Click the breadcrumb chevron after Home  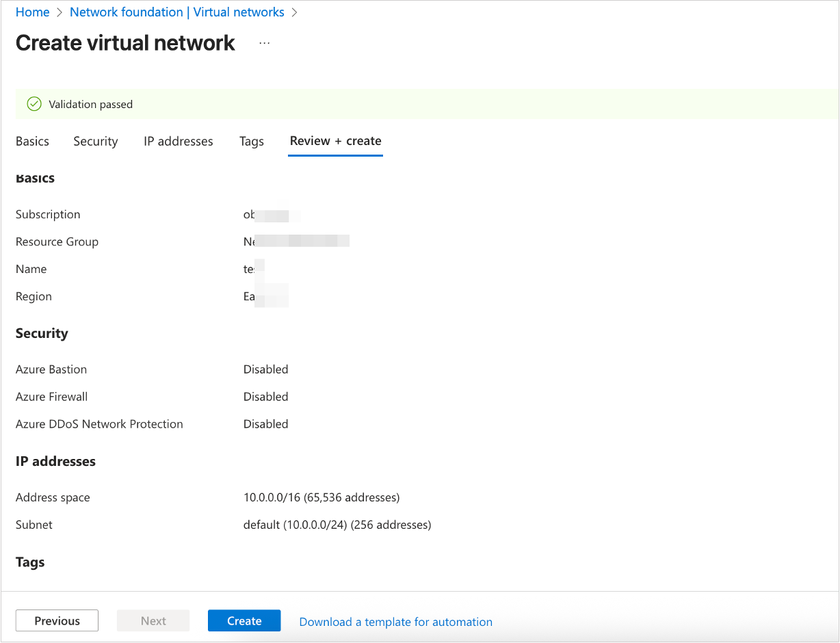point(60,12)
